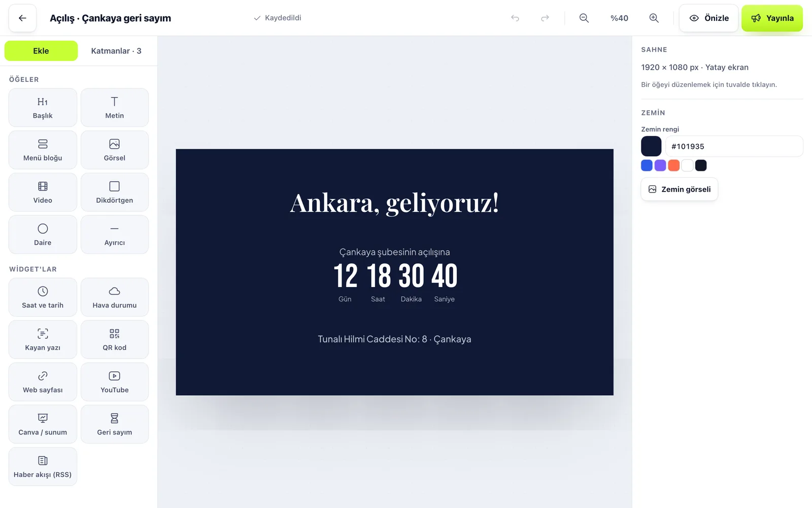Click the project title Açılış · Çankaya geri sayım
The image size is (812, 508).
point(110,18)
